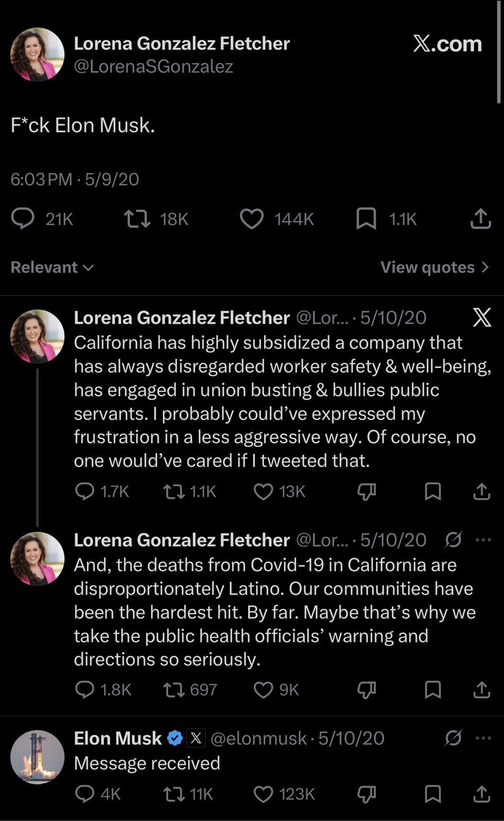Click the @LorenaSGonzalez handle
Viewport: 504px width, 821px height.
[x=153, y=66]
